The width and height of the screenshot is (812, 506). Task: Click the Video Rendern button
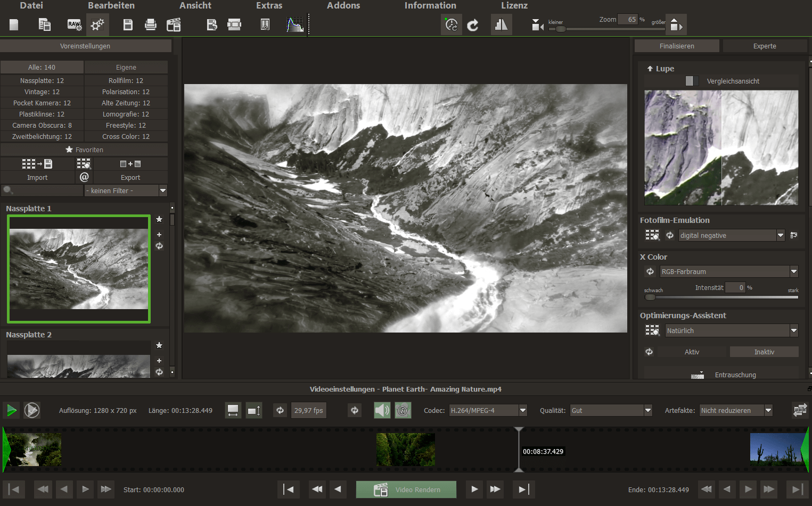click(x=406, y=490)
